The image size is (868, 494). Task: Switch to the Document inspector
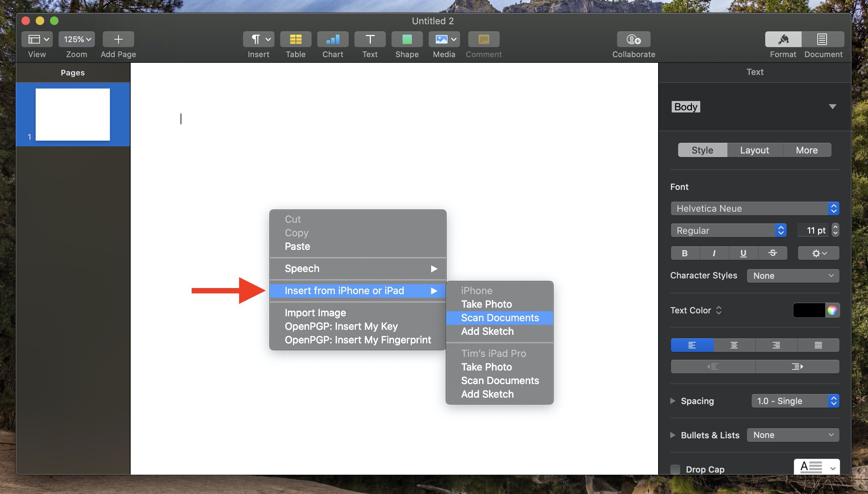(822, 39)
